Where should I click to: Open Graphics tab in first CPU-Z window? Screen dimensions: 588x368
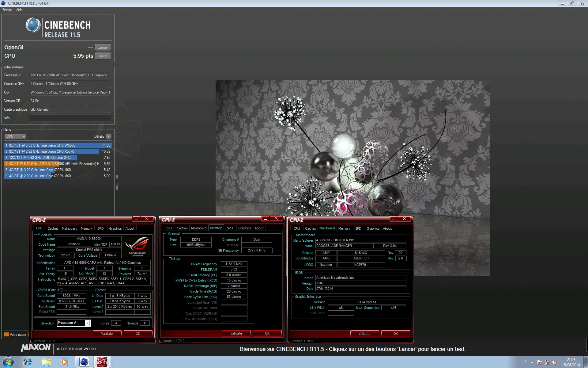(115, 228)
